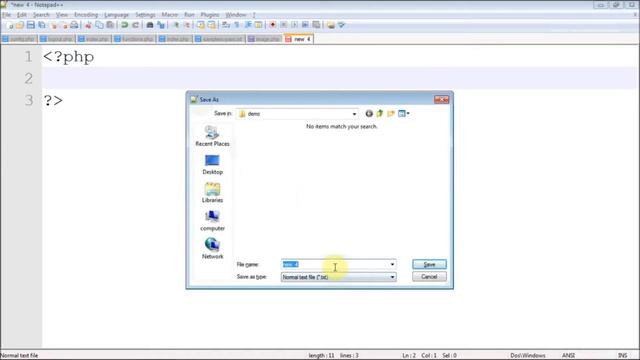The height and width of the screenshot is (360, 640).
Task: Select Desktop in the Save As sidebar
Action: [212, 164]
